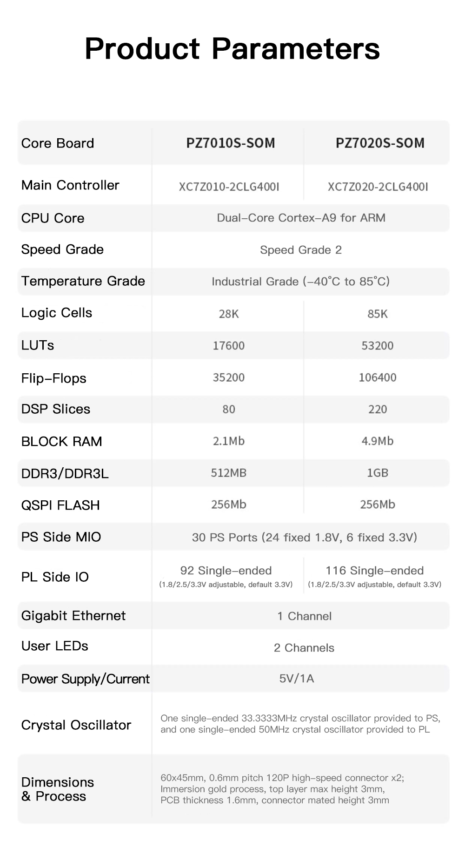Click the Core Board row label
Viewport: 465px width, 868px height.
[58, 143]
